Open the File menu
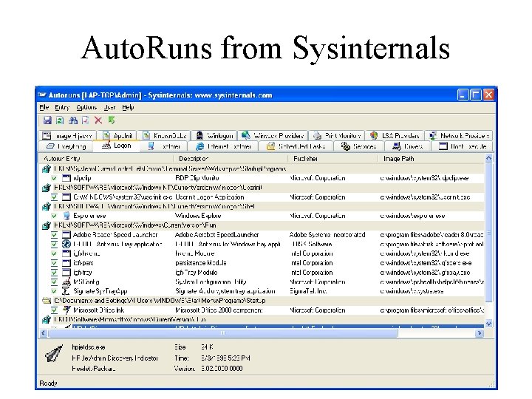This screenshot has height=399, width=532. pos(44,108)
